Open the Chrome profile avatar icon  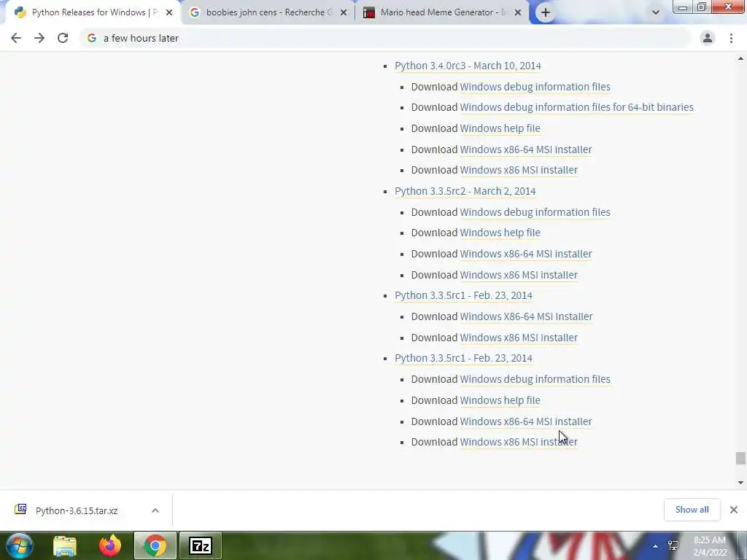click(708, 38)
